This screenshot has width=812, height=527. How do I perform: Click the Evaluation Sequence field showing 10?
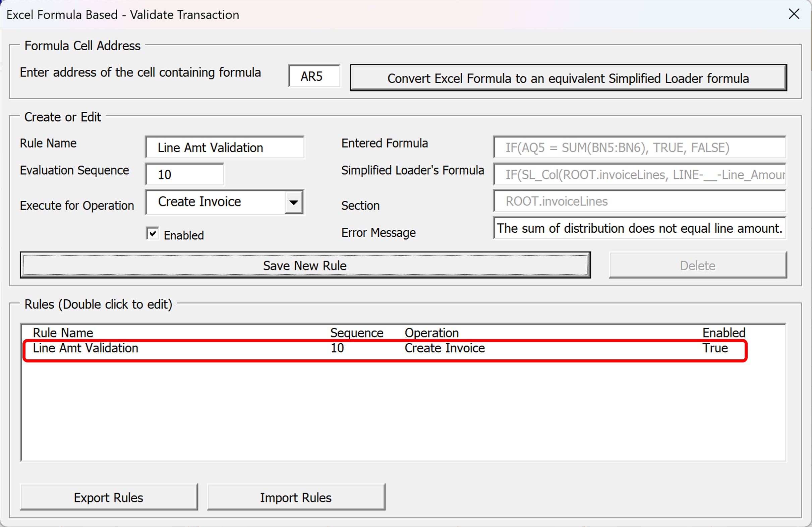184,174
